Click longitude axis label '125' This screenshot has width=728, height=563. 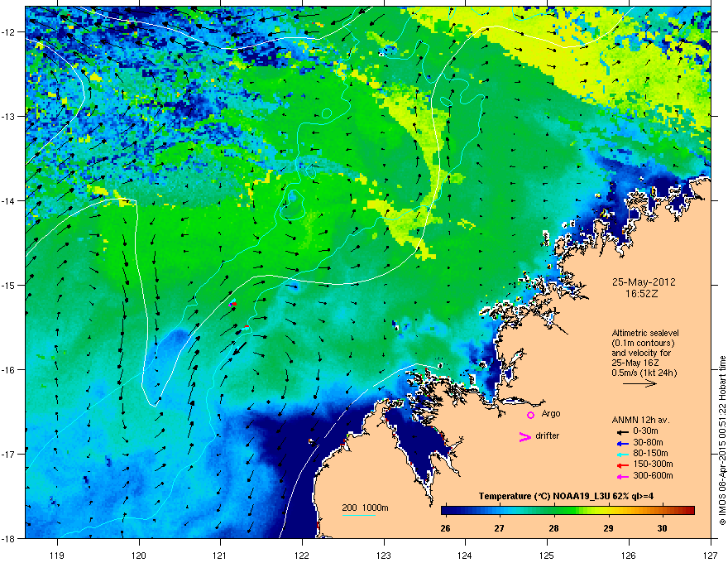[547, 555]
